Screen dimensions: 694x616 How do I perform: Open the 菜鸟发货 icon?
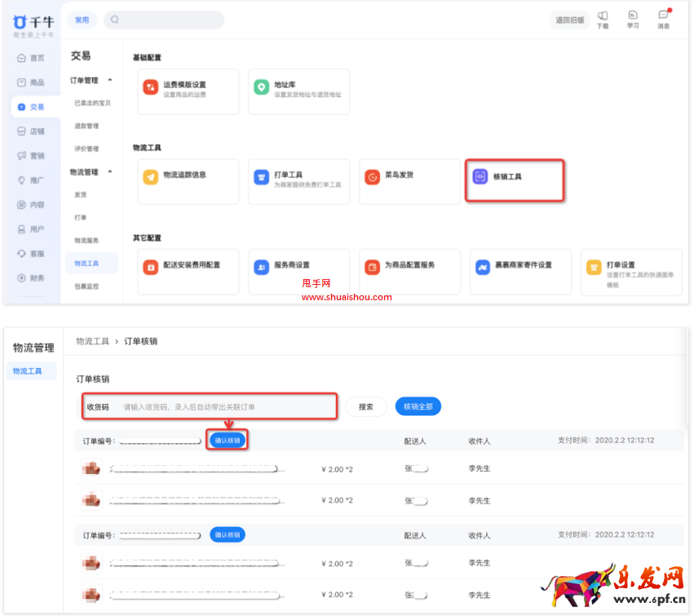373,177
